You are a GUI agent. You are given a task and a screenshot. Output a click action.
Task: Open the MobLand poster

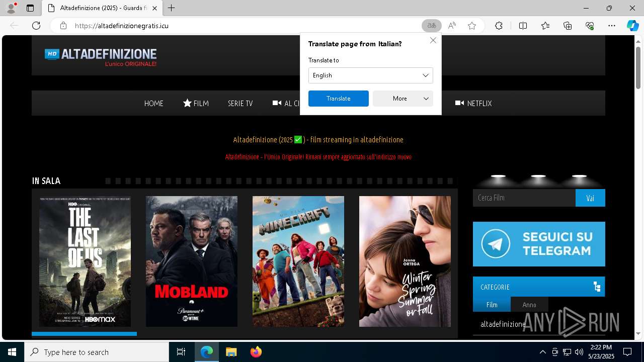pyautogui.click(x=192, y=261)
